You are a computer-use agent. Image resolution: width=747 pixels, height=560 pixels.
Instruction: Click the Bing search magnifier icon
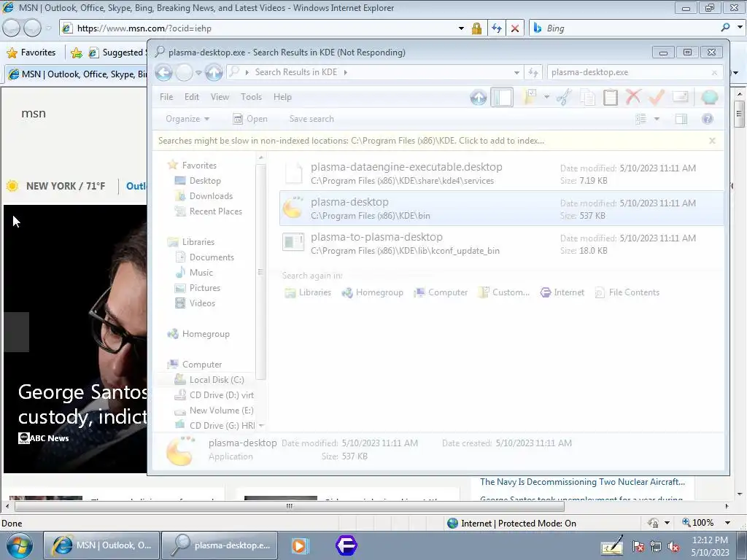725,28
